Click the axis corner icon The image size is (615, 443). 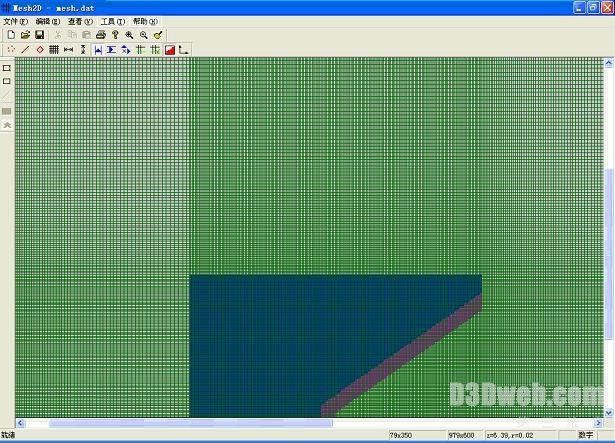[184, 49]
